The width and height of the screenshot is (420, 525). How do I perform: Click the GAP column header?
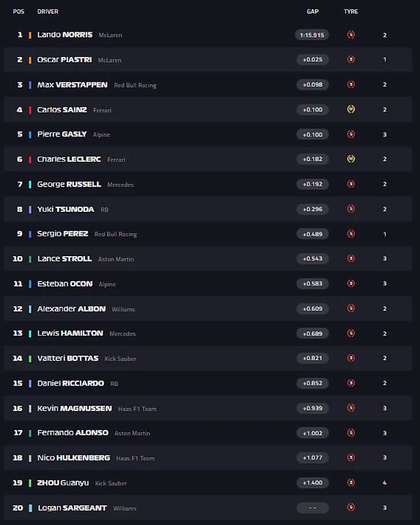[312, 12]
